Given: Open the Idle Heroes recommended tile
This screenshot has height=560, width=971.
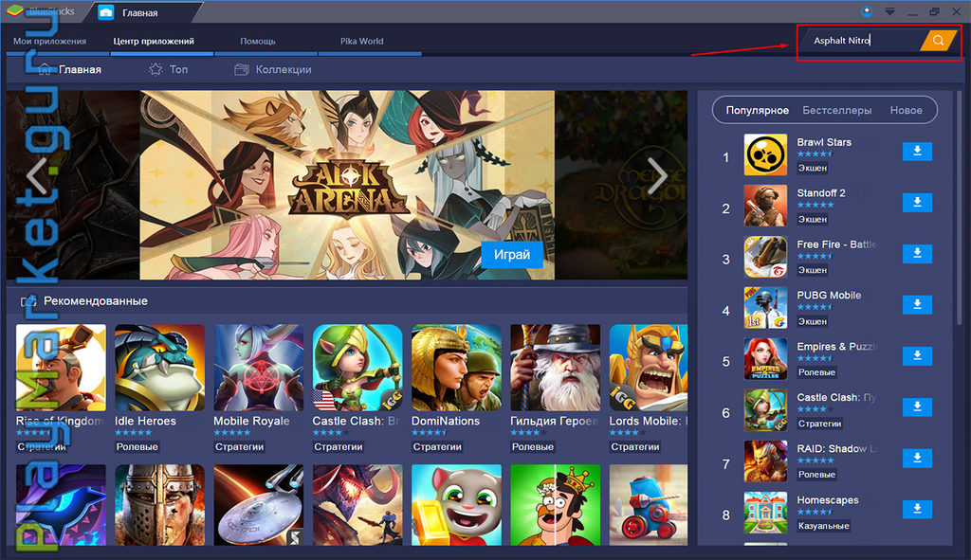Looking at the screenshot, I should 159,368.
